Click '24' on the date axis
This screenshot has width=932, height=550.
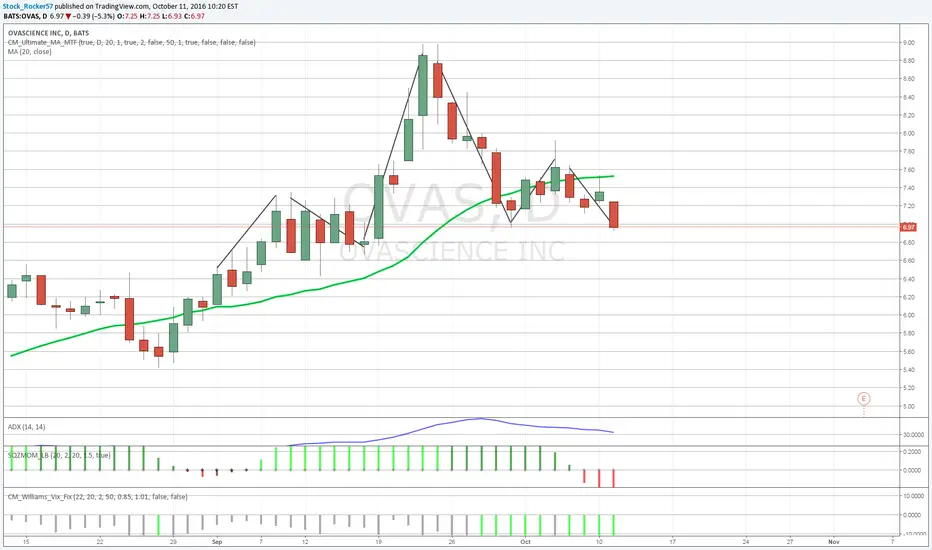745,542
